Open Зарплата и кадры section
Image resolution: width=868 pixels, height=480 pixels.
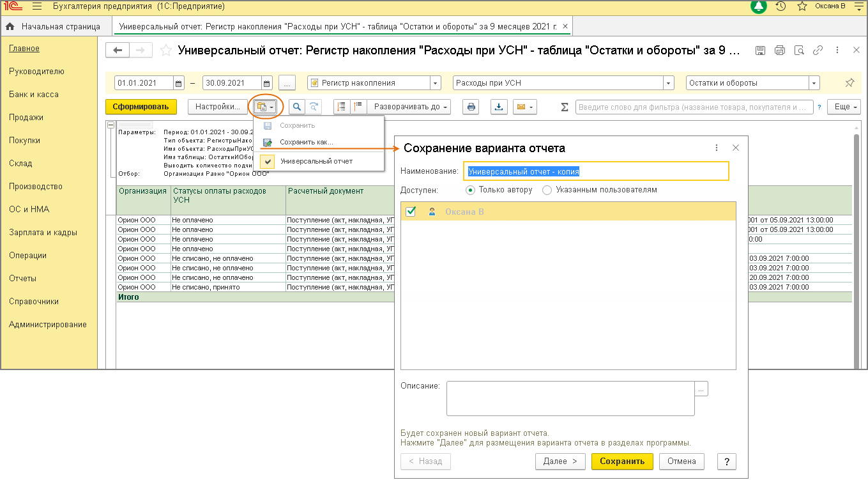click(43, 233)
